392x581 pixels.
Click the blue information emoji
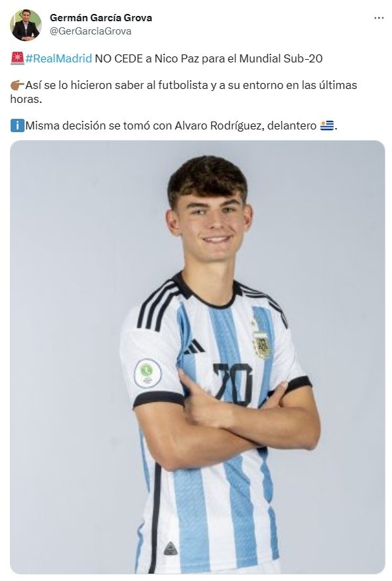coord(17,125)
